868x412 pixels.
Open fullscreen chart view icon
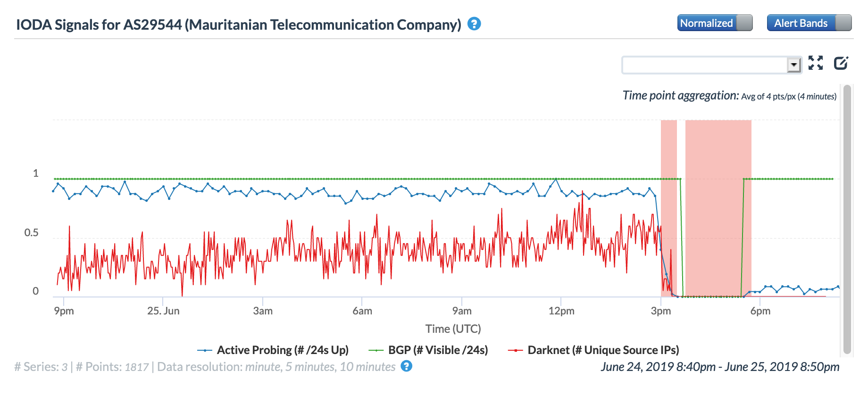816,63
